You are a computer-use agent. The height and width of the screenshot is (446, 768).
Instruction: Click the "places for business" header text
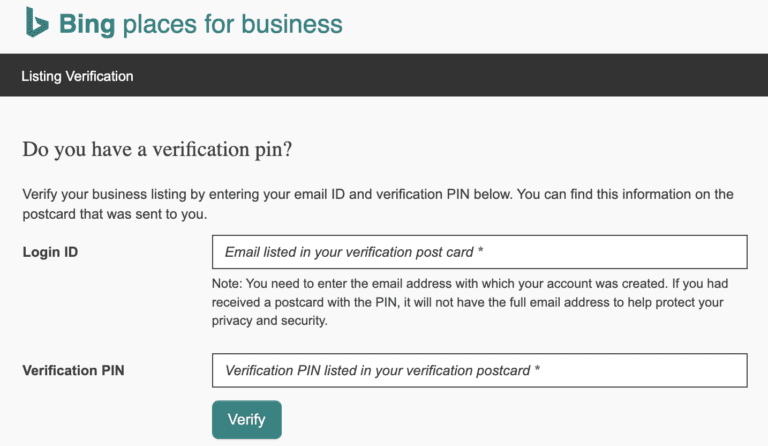tap(232, 23)
